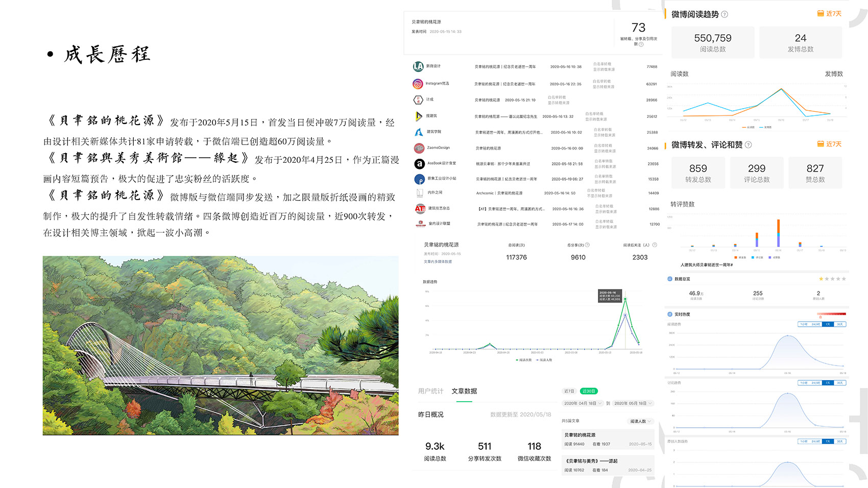Click the 299 评论总数 card
The width and height of the screenshot is (868, 488).
click(x=757, y=173)
